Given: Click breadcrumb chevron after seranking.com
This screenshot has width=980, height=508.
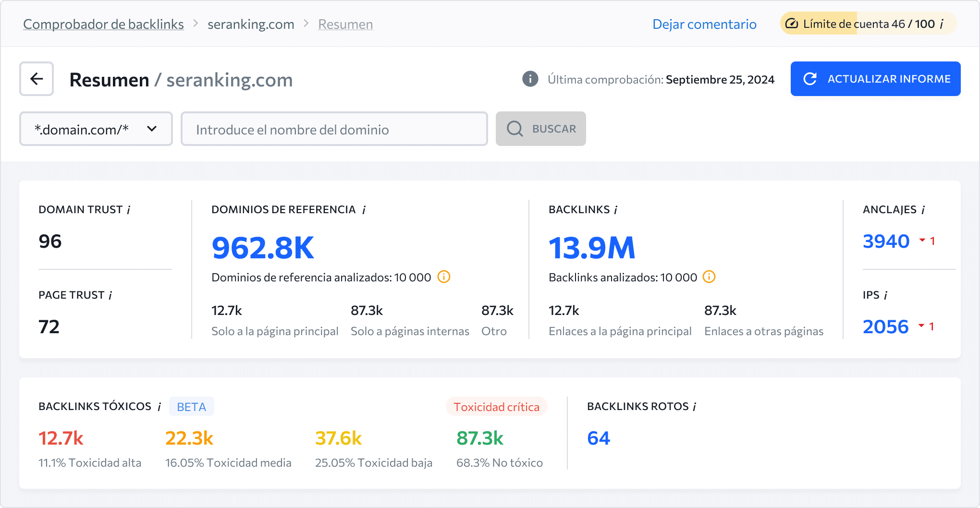Looking at the screenshot, I should click(x=306, y=24).
